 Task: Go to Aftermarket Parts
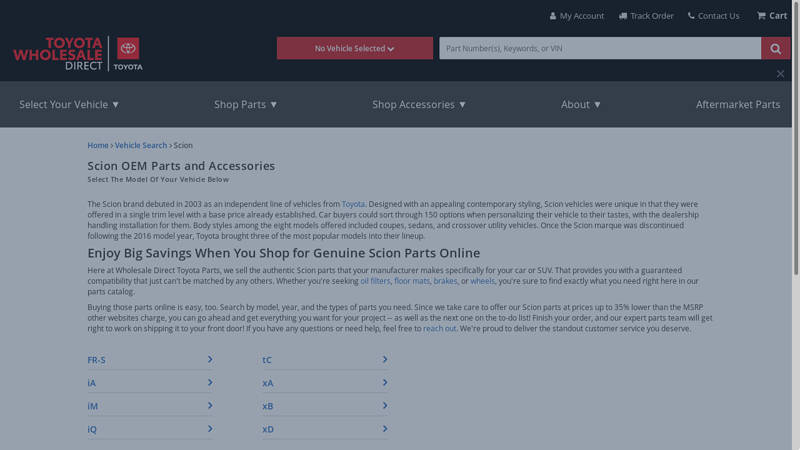[x=737, y=104]
